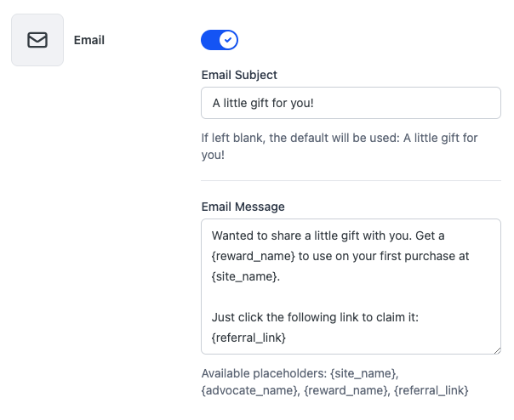Click {reward_name} in the available placeholders list
This screenshot has height=420, width=514.
341,391
